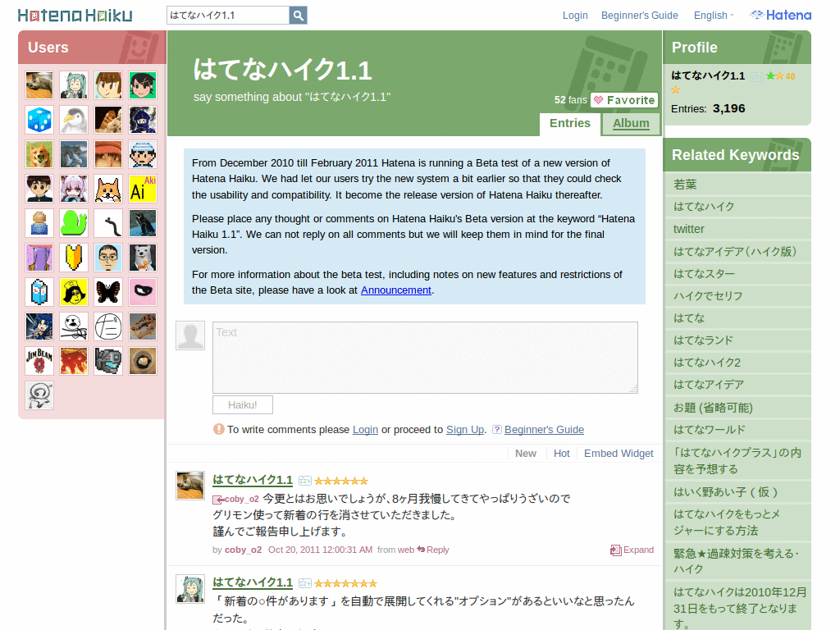Switch to the Entries tab
This screenshot has height=630, width=840.
coord(570,123)
